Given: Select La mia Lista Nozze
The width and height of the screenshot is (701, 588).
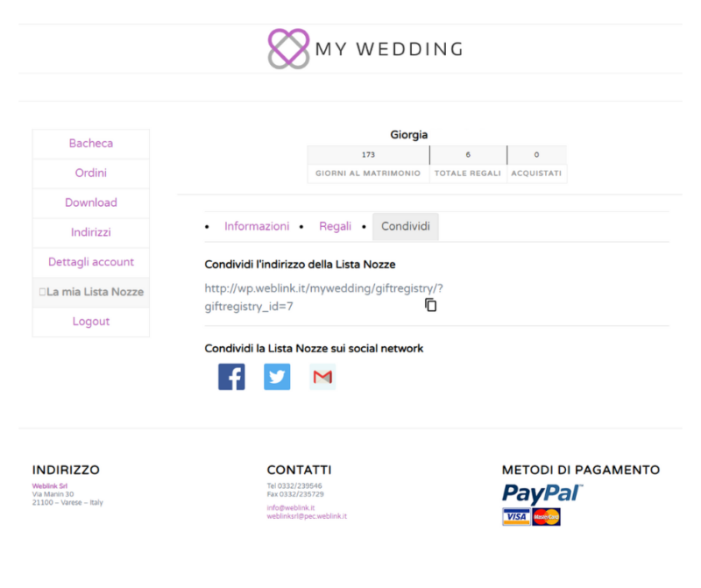Looking at the screenshot, I should click(x=91, y=292).
